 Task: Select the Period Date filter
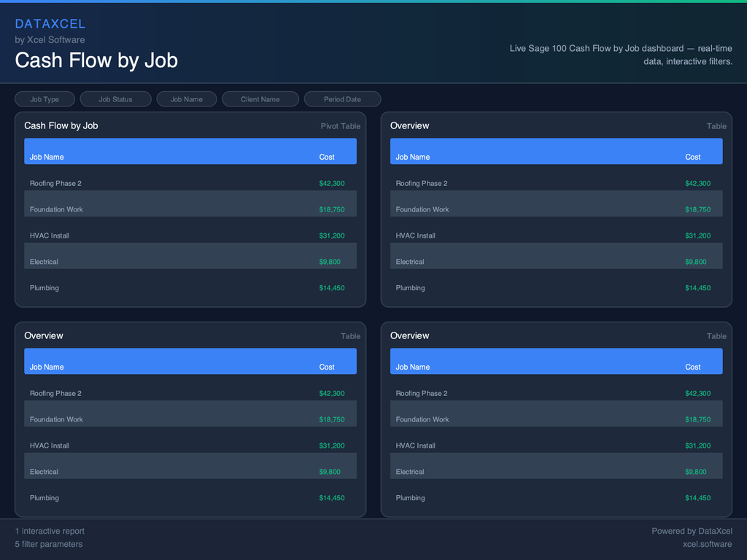pos(342,99)
